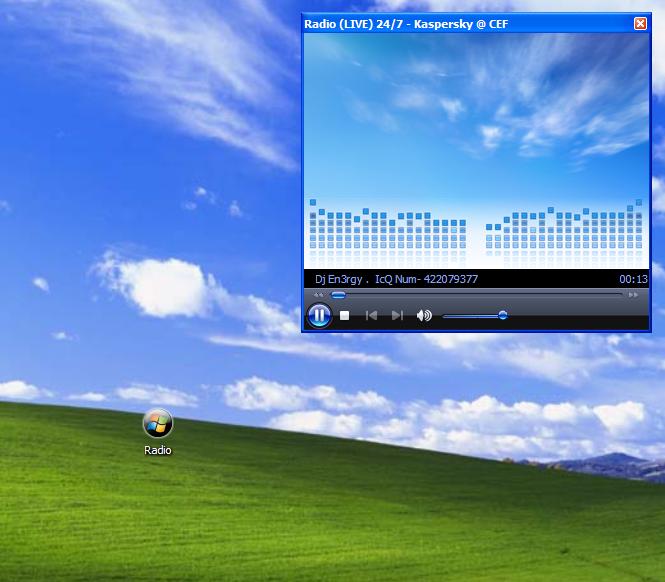Click the equalizer bars visualization
Viewport: 665px width, 582px height.
point(475,231)
